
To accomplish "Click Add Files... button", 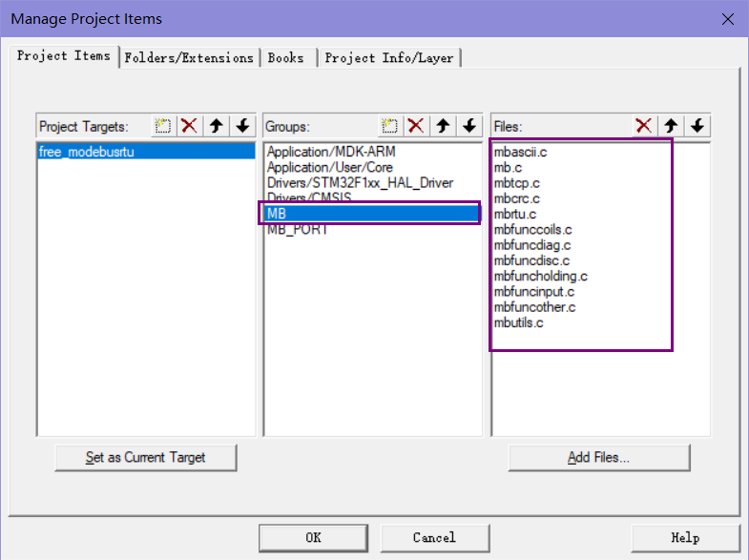I will coord(599,457).
